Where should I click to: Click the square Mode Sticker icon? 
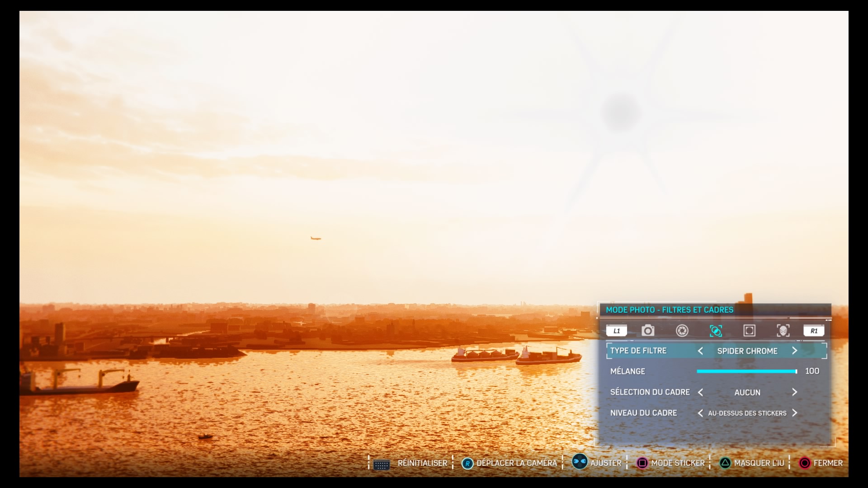[642, 463]
